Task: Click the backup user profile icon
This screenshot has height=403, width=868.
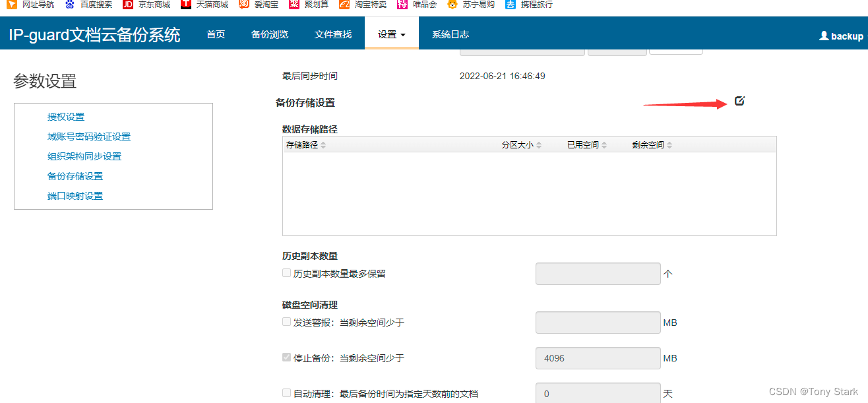Action: 824,36
